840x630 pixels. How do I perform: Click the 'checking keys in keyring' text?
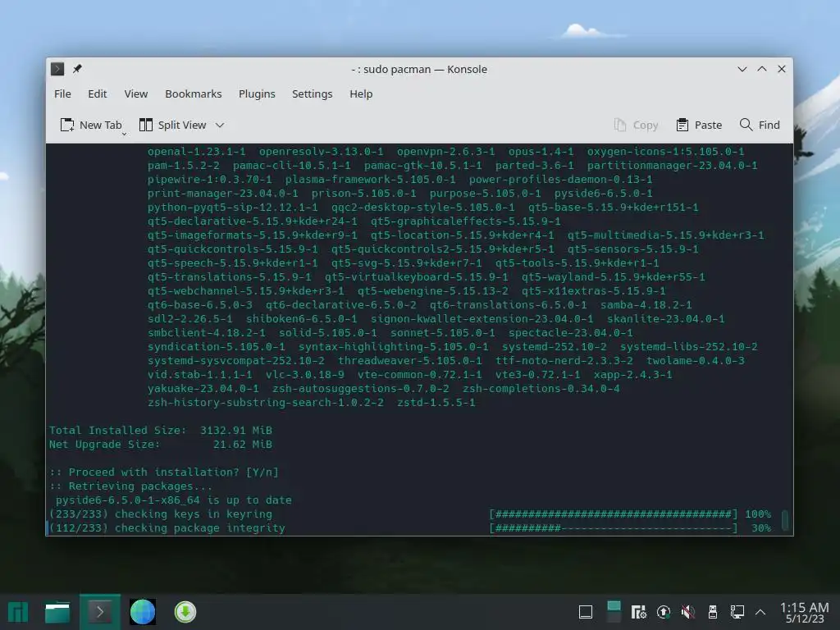pyautogui.click(x=194, y=514)
